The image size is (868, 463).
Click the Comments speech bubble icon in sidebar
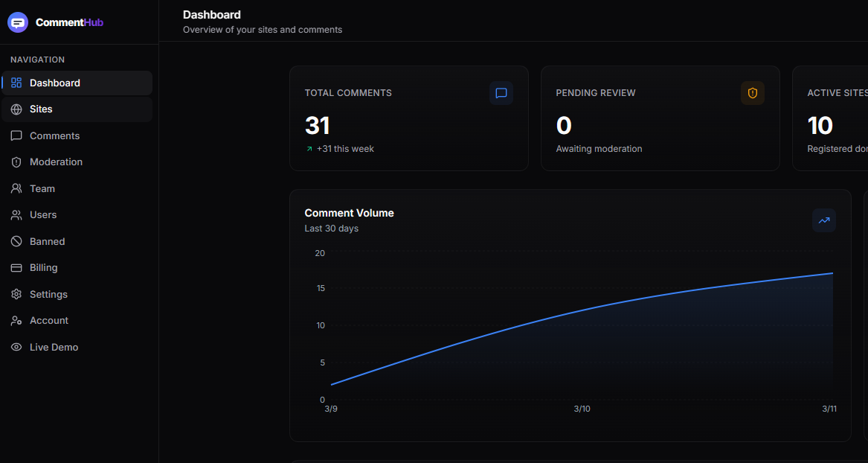(16, 135)
